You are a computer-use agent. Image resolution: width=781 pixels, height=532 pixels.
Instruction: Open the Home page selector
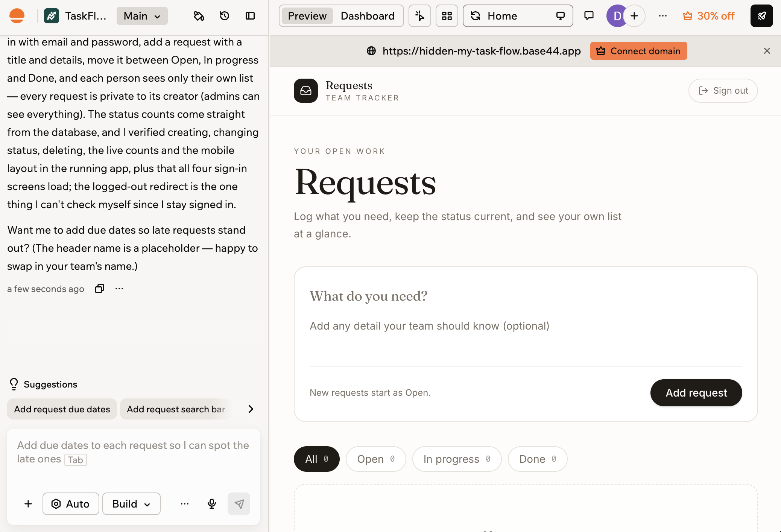pyautogui.click(x=518, y=16)
